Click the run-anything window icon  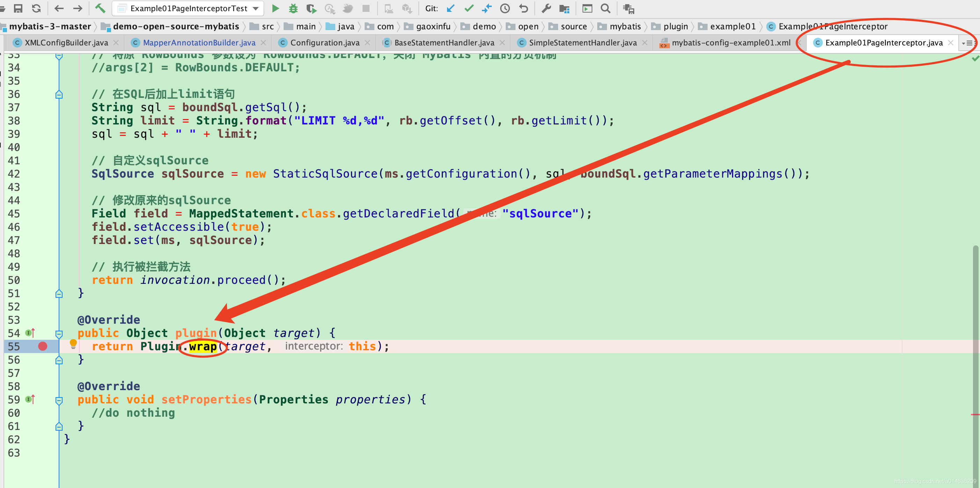587,8
